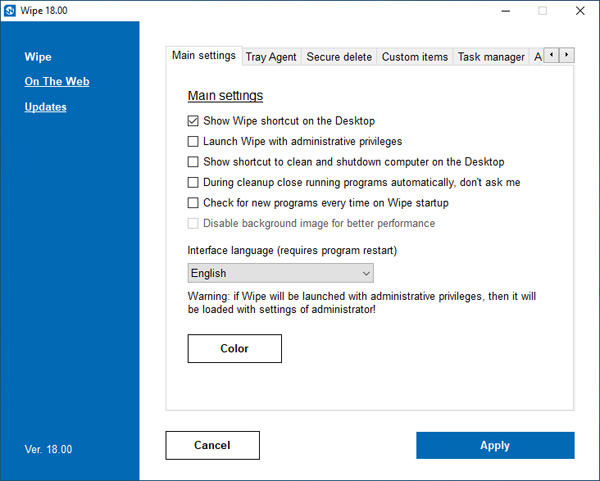The height and width of the screenshot is (481, 600).
Task: Enable Check for new programs on startup
Action: click(193, 202)
